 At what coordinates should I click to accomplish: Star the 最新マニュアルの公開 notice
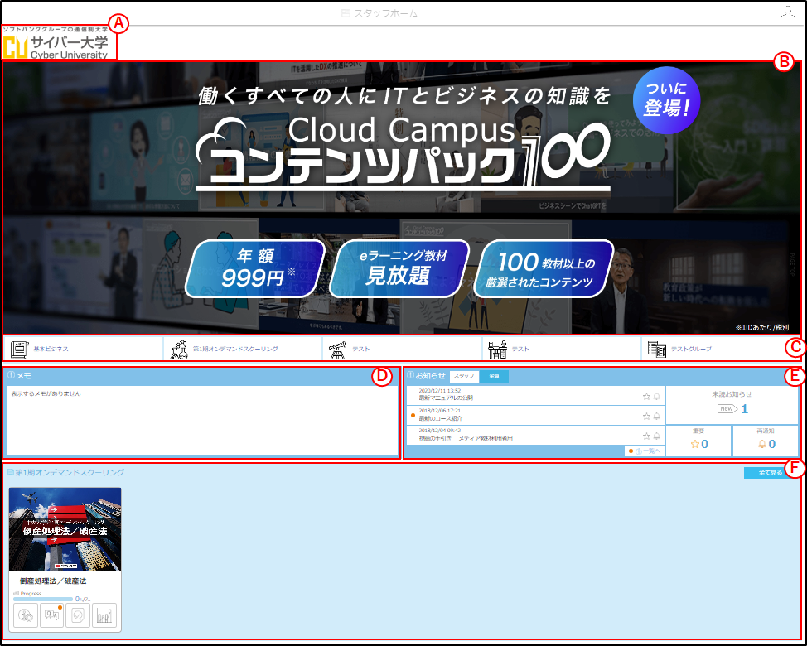(646, 397)
